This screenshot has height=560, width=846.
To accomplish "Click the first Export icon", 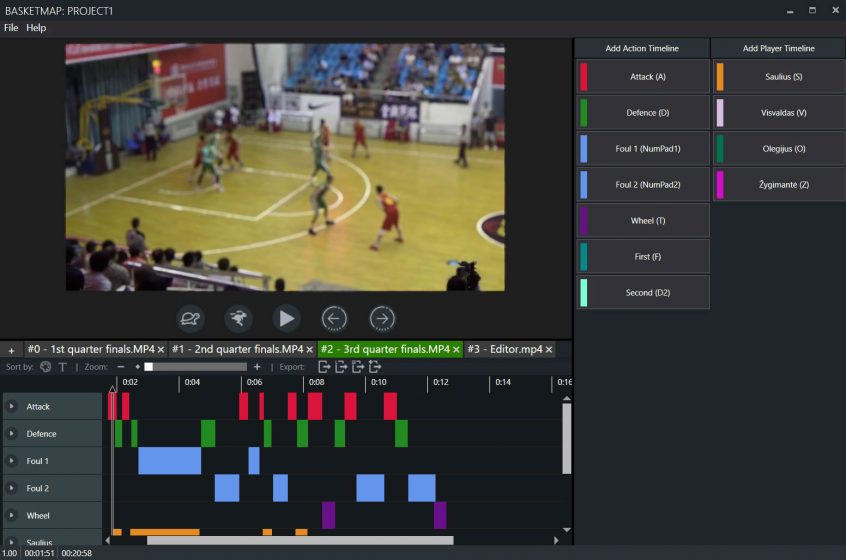I will (x=324, y=367).
